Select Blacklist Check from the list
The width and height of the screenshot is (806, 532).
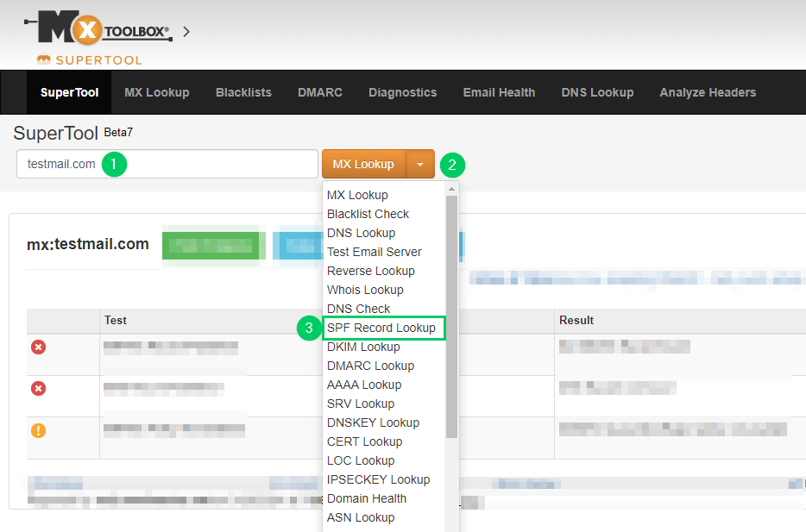point(368,214)
